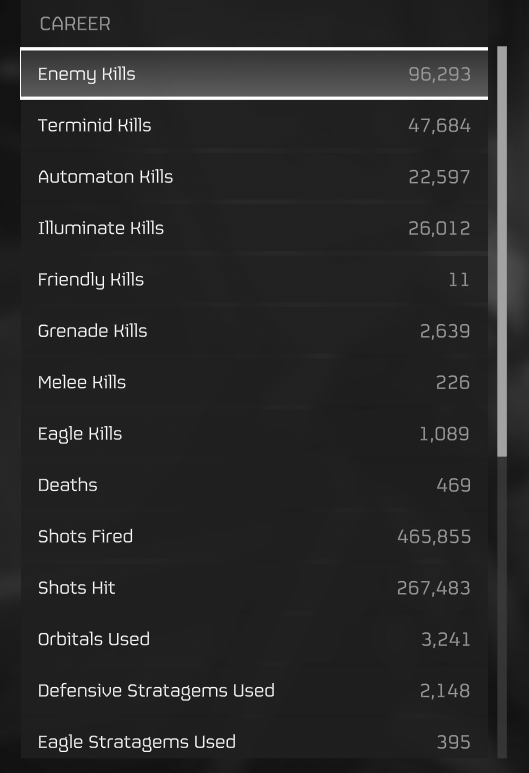This screenshot has height=773, width=529.
Task: Select the Automaton Kills row
Action: [254, 176]
